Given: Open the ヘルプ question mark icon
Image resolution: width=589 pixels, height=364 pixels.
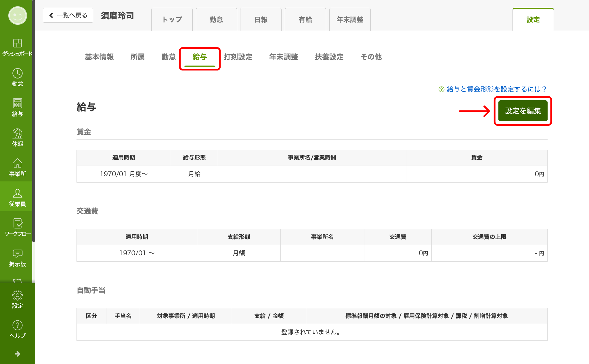Looking at the screenshot, I should tap(17, 325).
